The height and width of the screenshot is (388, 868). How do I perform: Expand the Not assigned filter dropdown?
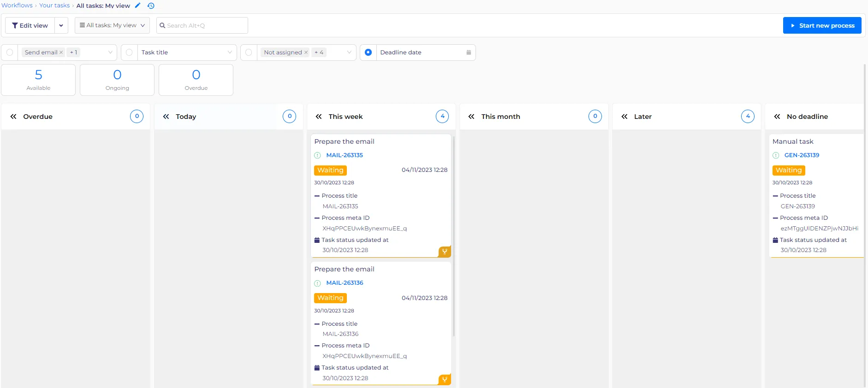[349, 53]
